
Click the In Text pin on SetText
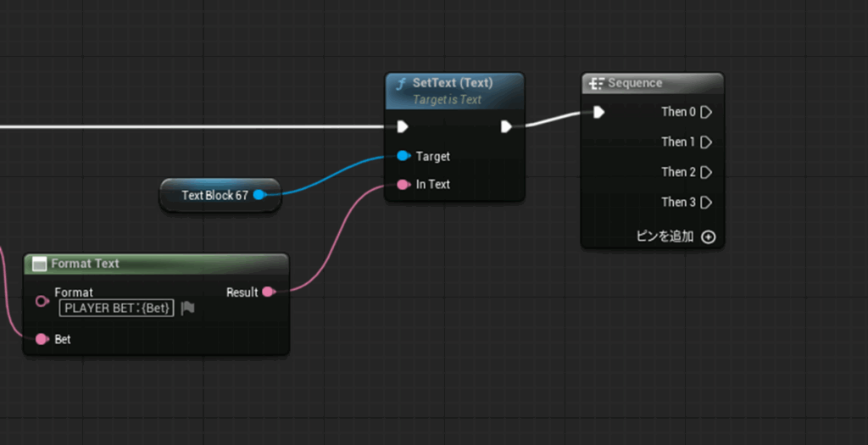coord(403,184)
